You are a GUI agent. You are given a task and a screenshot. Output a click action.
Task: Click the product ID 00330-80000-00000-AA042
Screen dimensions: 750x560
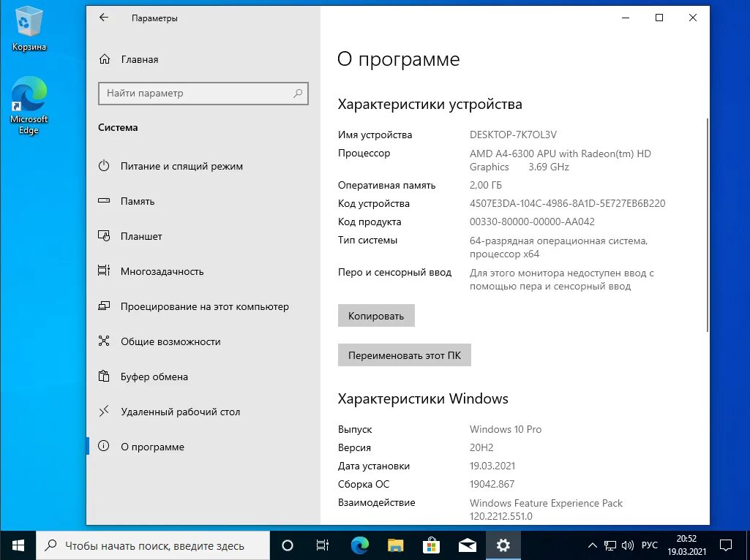[532, 222]
